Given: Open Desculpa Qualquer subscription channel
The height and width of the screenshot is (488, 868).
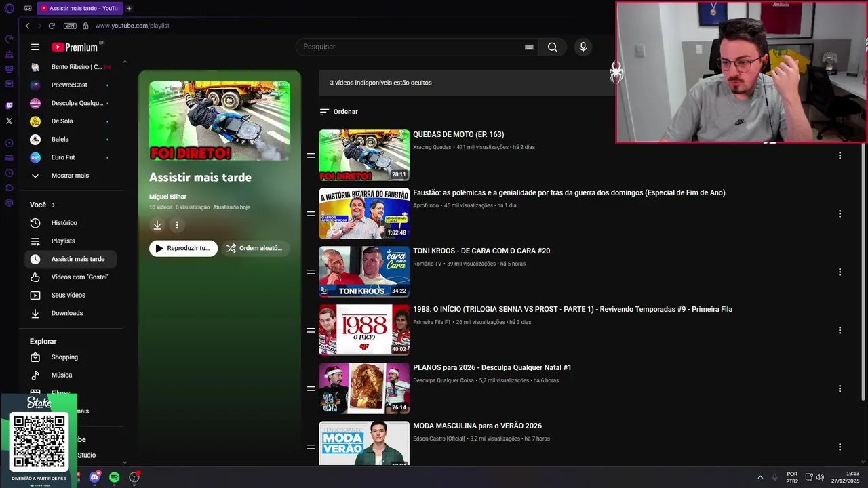Looking at the screenshot, I should pos(71,103).
